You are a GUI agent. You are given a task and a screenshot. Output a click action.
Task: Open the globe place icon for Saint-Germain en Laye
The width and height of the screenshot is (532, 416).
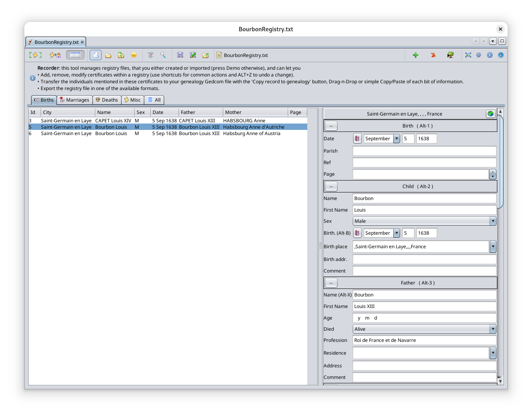click(491, 114)
